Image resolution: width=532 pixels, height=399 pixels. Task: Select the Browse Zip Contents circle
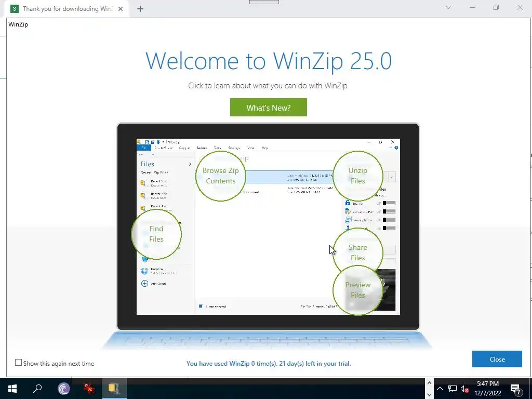[220, 176]
